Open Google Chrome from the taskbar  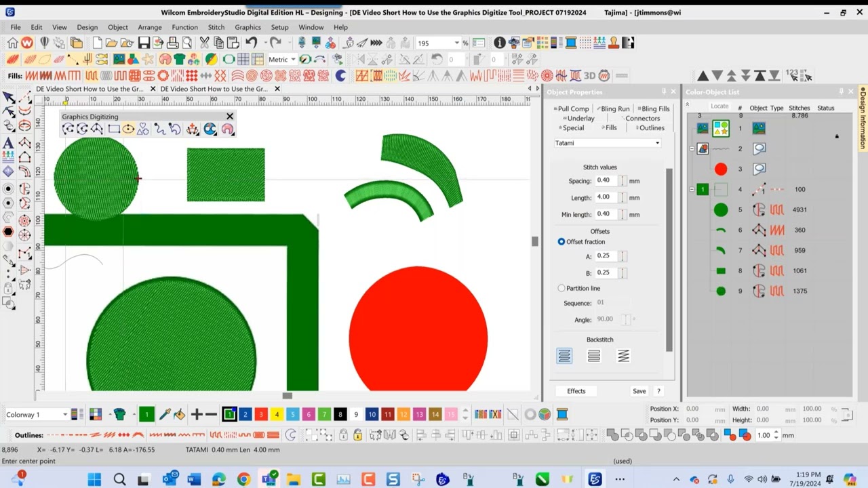click(243, 480)
